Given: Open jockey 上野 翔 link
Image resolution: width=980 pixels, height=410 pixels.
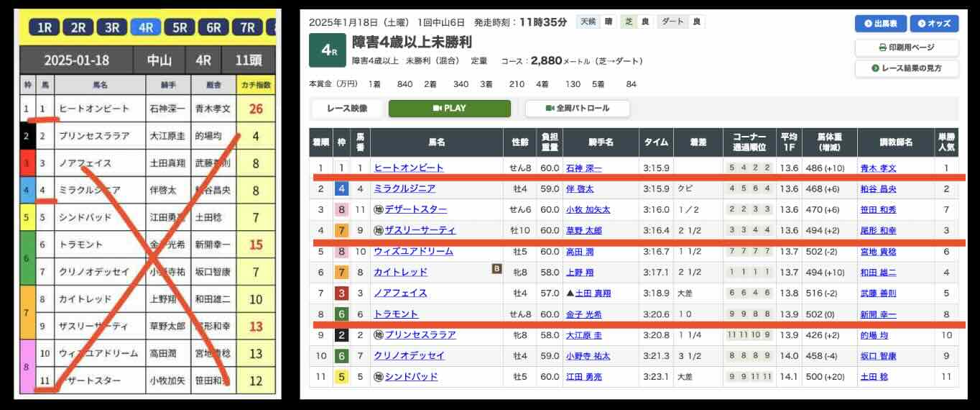Looking at the screenshot, I should click(581, 272).
